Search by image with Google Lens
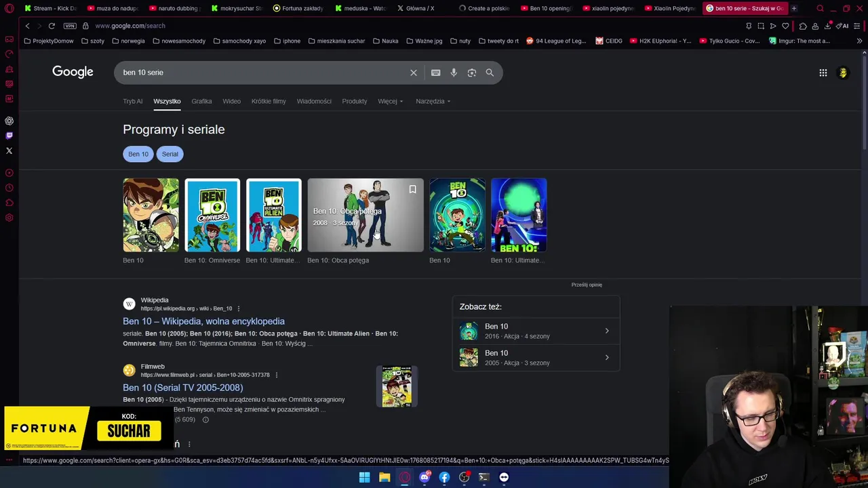The image size is (868, 488). [472, 73]
